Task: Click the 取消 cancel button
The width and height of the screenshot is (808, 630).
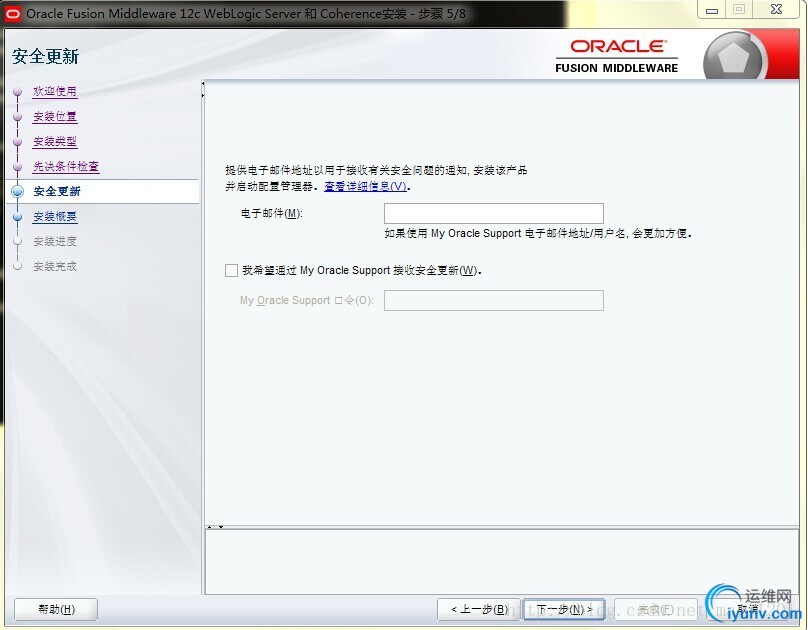Action: pyautogui.click(x=747, y=609)
